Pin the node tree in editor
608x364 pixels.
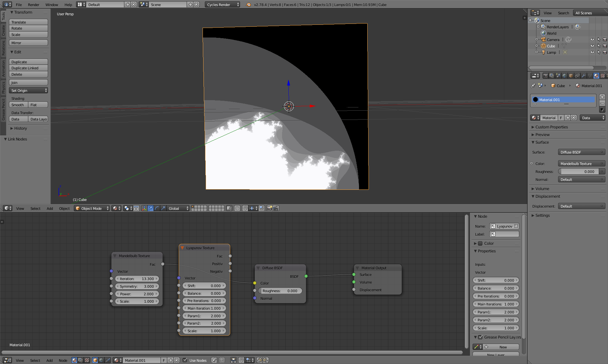pos(214,360)
